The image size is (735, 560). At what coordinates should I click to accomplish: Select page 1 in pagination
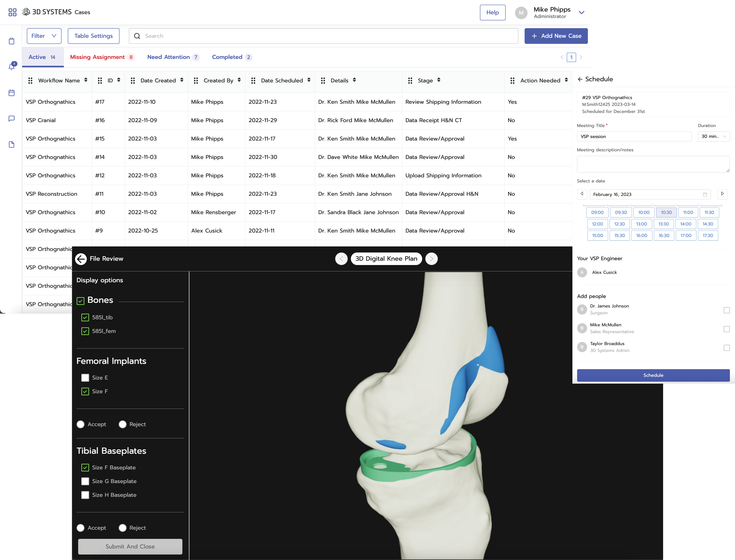(x=571, y=57)
